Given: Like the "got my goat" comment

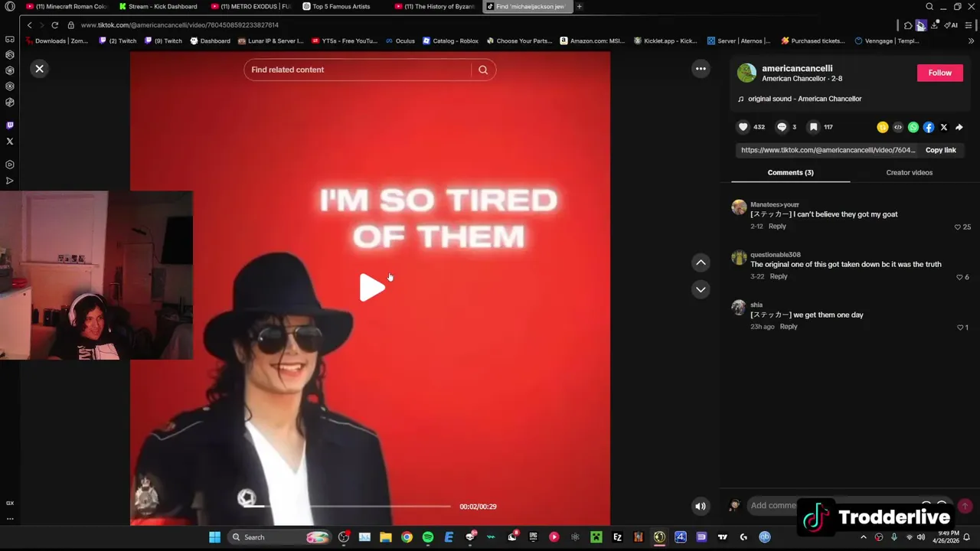Looking at the screenshot, I should point(958,227).
